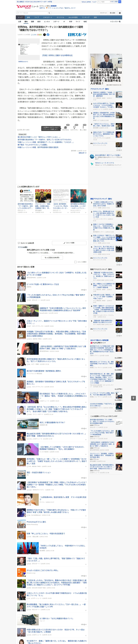Open セゾンファンデックス PR in 国内 ranking

click(100, 144)
